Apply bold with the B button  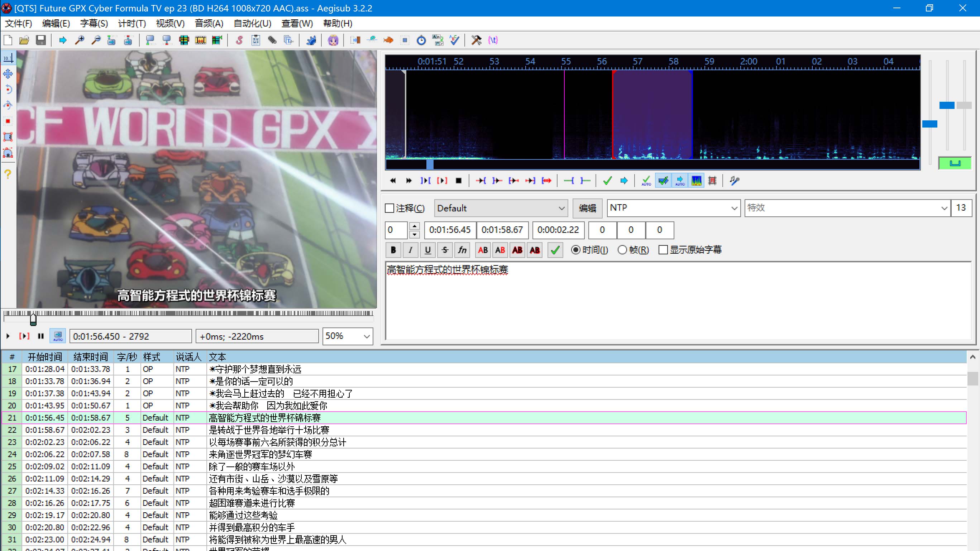click(393, 250)
